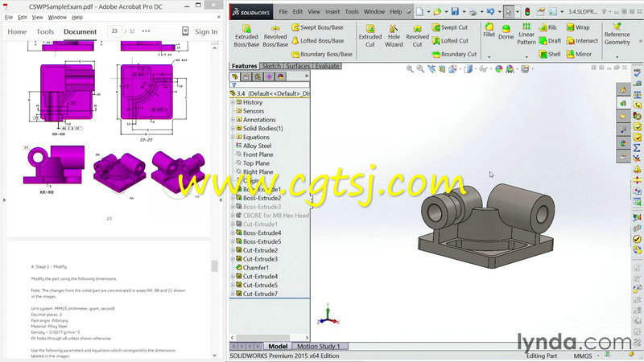
Task: Select the Intersect feature
Action: tap(582, 41)
